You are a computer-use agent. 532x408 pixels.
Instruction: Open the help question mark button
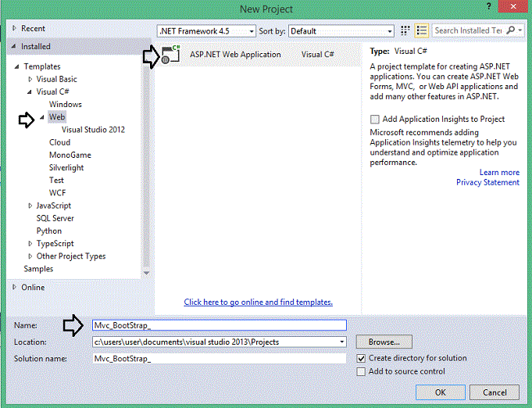(x=488, y=6)
